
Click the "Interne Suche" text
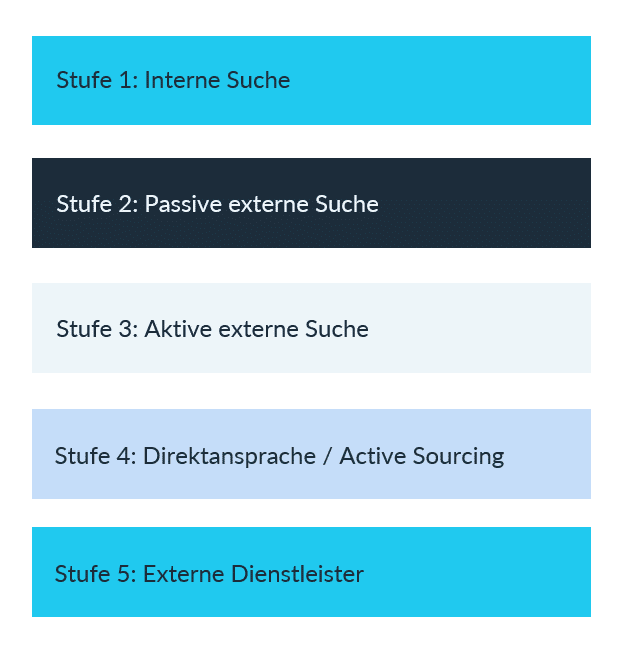coord(217,81)
